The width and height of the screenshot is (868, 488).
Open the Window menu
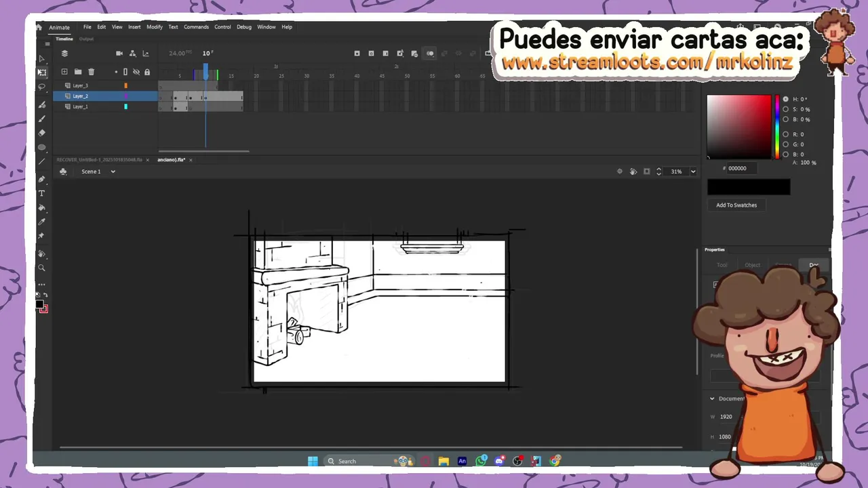point(267,27)
